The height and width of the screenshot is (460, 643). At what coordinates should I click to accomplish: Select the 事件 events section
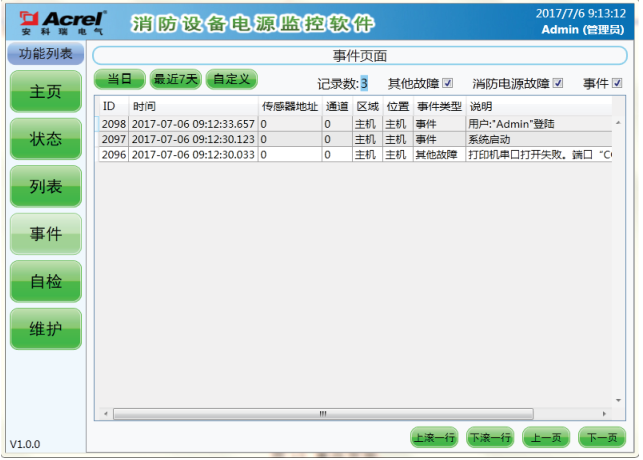pos(45,235)
